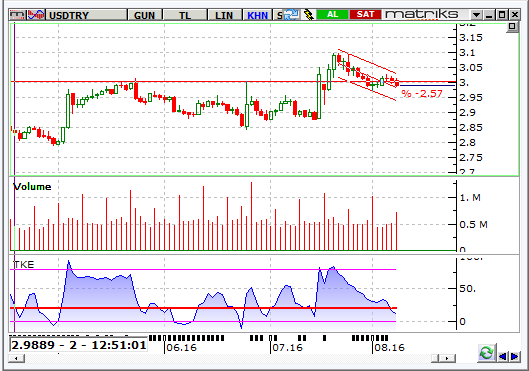Click the lightning bolt icon
Screen dimensions: 529x371
[309, 15]
